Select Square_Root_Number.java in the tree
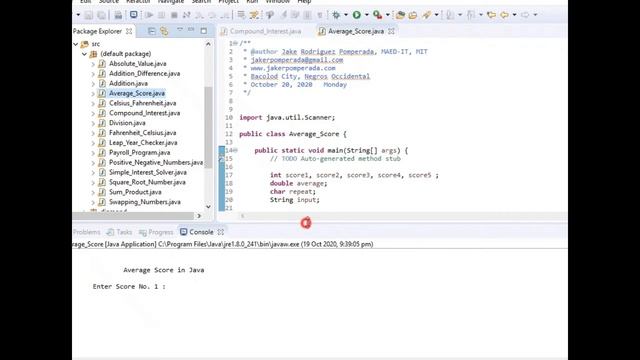 point(147,182)
